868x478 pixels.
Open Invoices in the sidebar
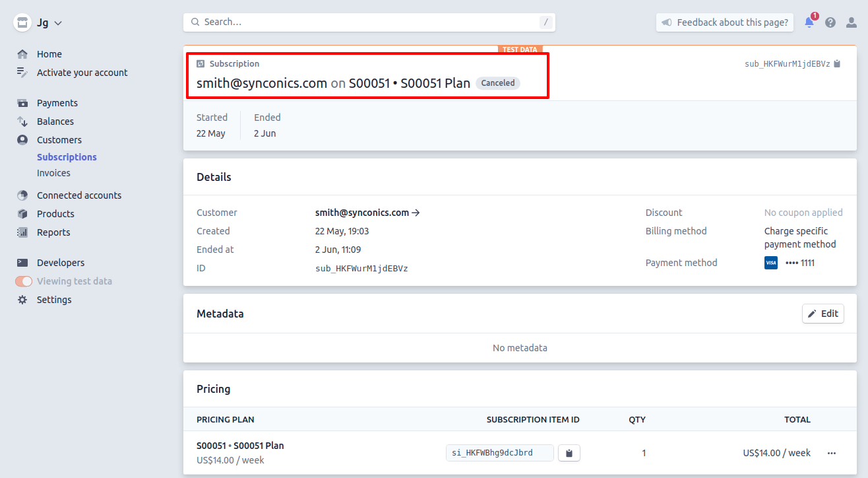click(x=53, y=173)
